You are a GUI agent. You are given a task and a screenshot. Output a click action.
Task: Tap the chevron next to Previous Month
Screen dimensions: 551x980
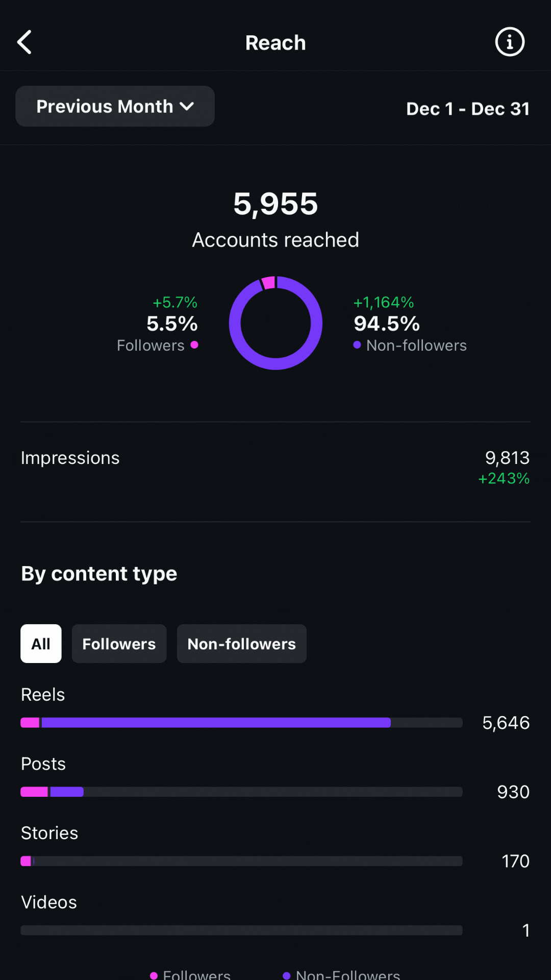(x=187, y=107)
